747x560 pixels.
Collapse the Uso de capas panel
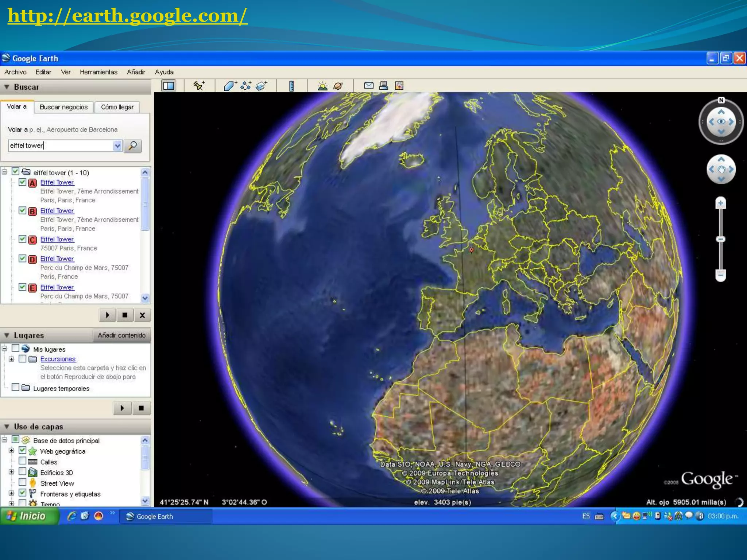click(7, 427)
